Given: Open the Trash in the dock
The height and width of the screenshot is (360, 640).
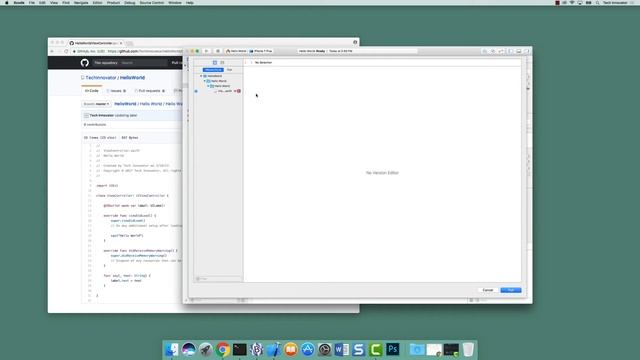Looking at the screenshot, I should point(468,349).
